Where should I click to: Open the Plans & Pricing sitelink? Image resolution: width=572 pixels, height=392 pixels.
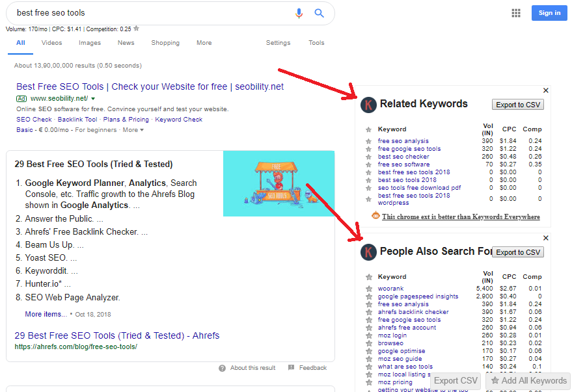[126, 120]
